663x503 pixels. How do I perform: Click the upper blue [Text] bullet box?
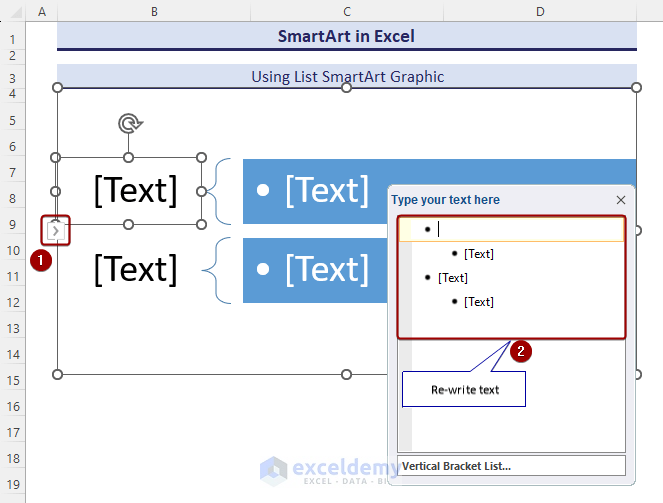(315, 191)
